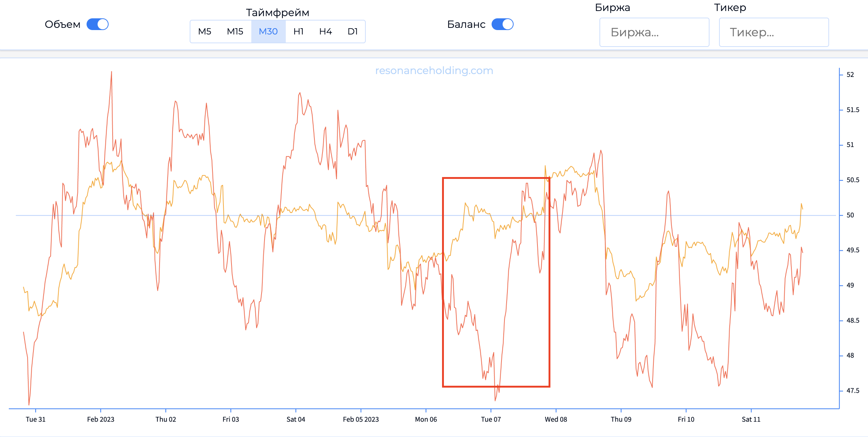Image resolution: width=868 pixels, height=437 pixels.
Task: Click the Sat 11 date label
Action: tap(751, 419)
